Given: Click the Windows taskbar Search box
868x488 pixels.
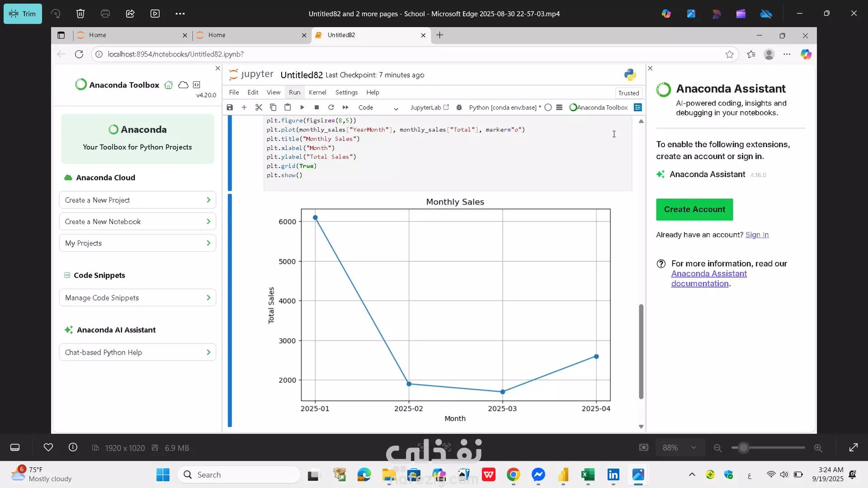Looking at the screenshot, I should [x=240, y=475].
